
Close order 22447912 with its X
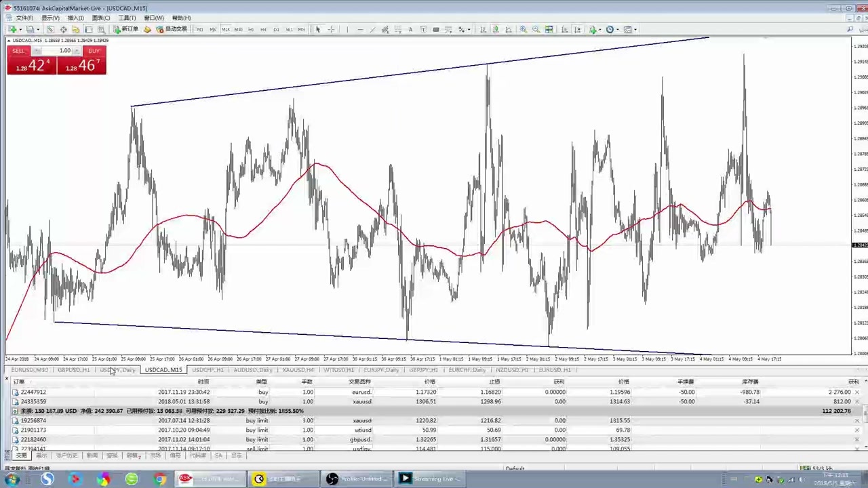(856, 392)
